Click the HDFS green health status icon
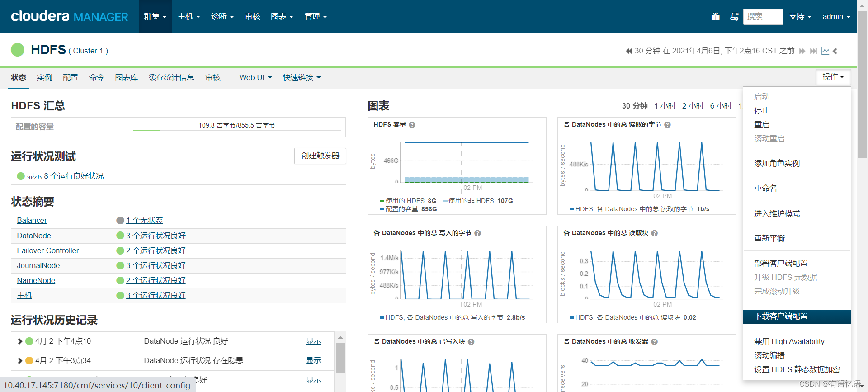 point(18,50)
